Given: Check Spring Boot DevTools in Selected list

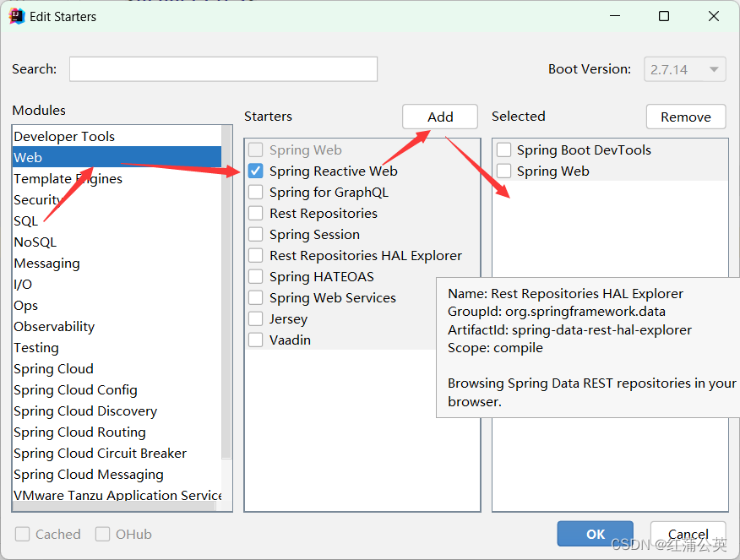Looking at the screenshot, I should (x=504, y=150).
